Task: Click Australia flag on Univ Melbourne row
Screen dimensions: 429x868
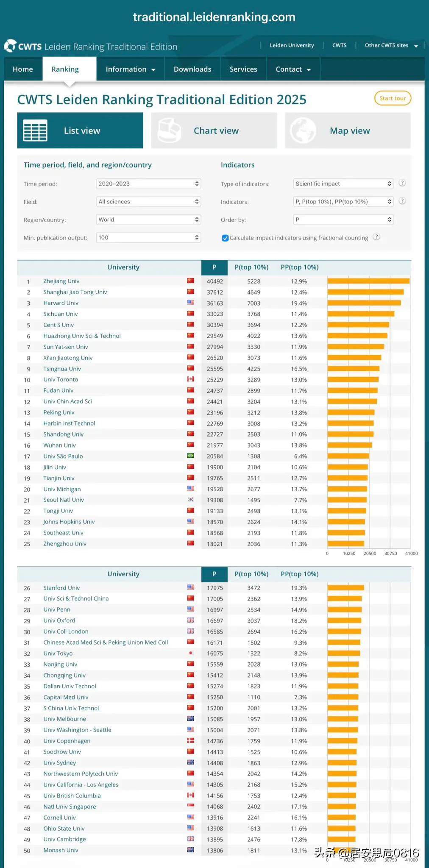Action: (x=191, y=719)
